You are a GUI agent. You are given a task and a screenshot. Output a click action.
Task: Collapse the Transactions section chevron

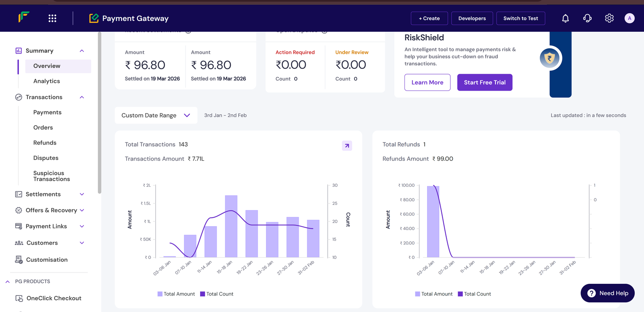(82, 97)
